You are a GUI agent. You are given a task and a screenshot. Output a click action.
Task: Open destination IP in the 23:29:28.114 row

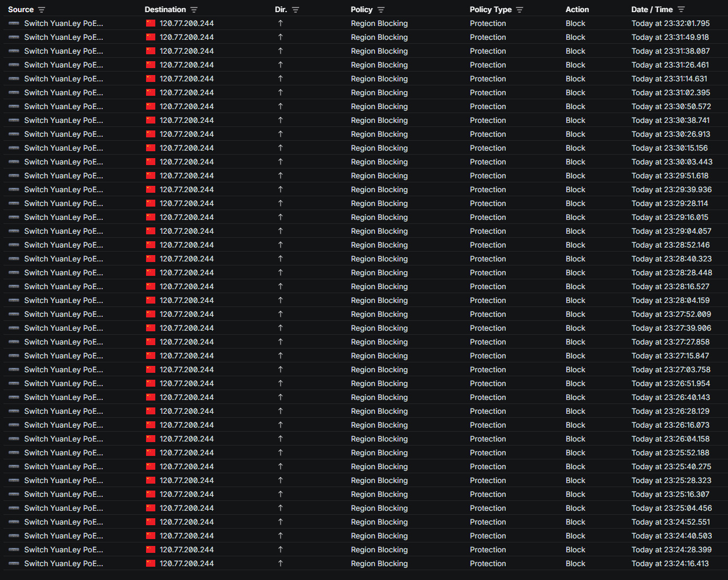tap(186, 204)
